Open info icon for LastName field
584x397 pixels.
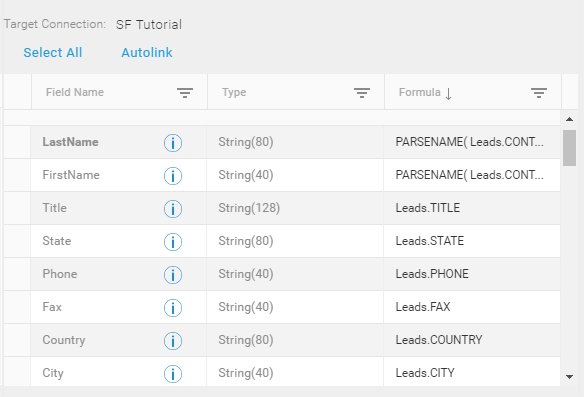173,143
